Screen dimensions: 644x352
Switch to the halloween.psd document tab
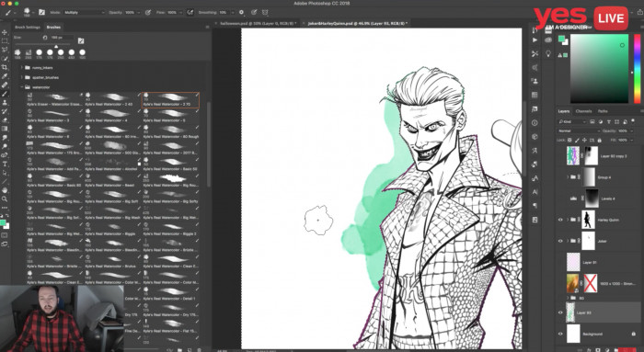pyautogui.click(x=259, y=23)
